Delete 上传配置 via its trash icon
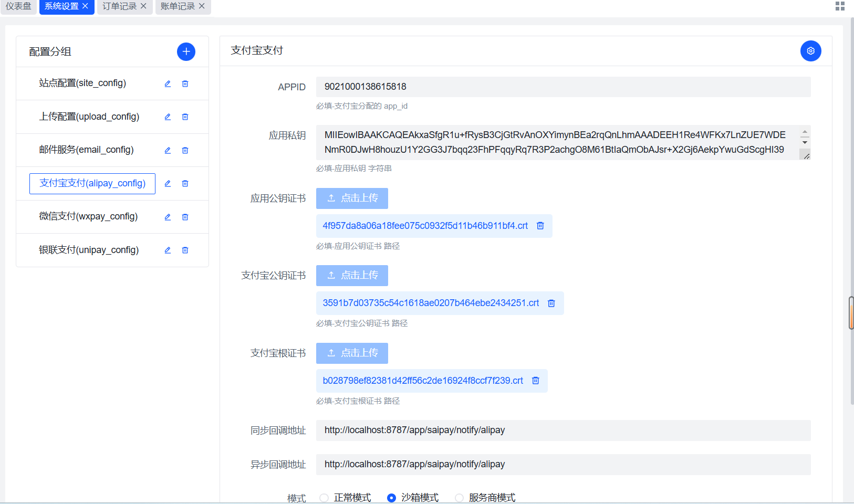854x504 pixels. (x=185, y=117)
